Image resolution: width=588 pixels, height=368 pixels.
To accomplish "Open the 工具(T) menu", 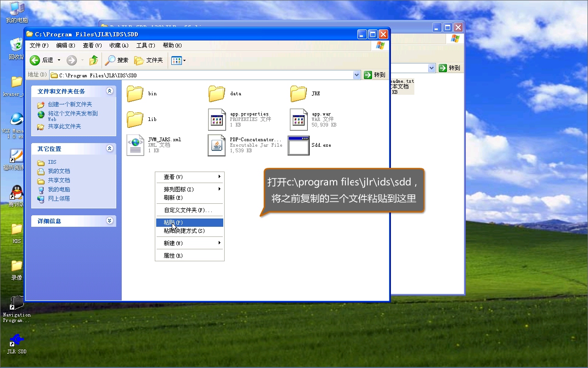I will coord(146,46).
